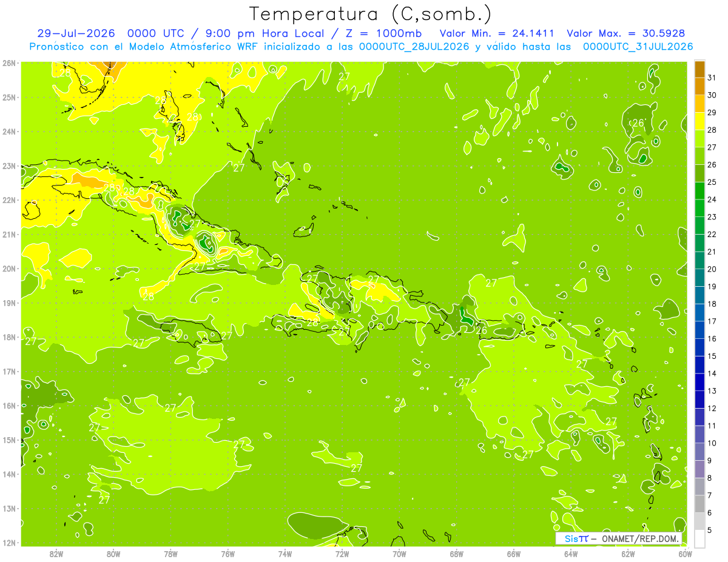The height and width of the screenshot is (562, 728).
Task: Click the 72W longitude axis label
Action: point(342,554)
